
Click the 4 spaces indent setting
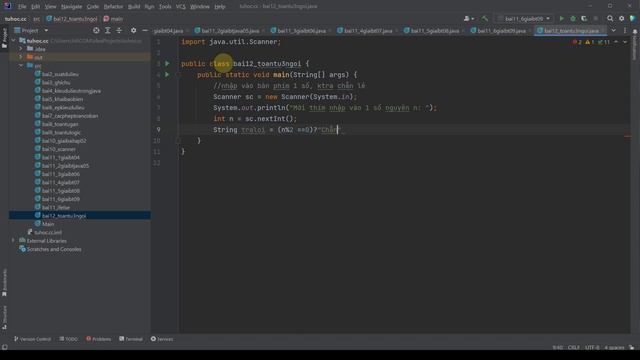tap(614, 348)
